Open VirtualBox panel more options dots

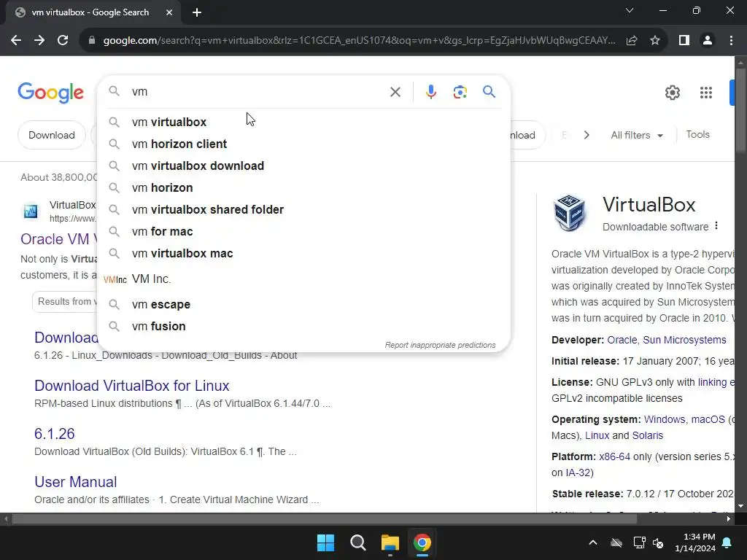click(x=716, y=226)
